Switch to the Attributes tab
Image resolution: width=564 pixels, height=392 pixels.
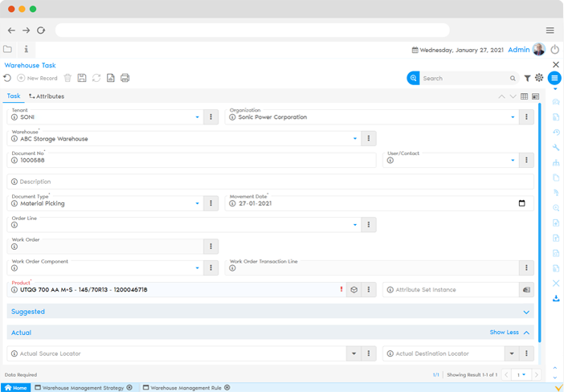[46, 96]
